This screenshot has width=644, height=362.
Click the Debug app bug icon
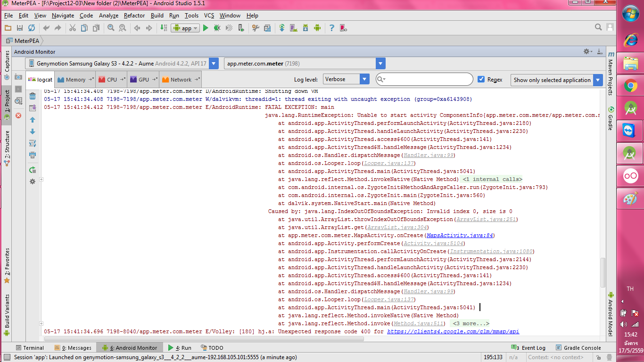217,28
